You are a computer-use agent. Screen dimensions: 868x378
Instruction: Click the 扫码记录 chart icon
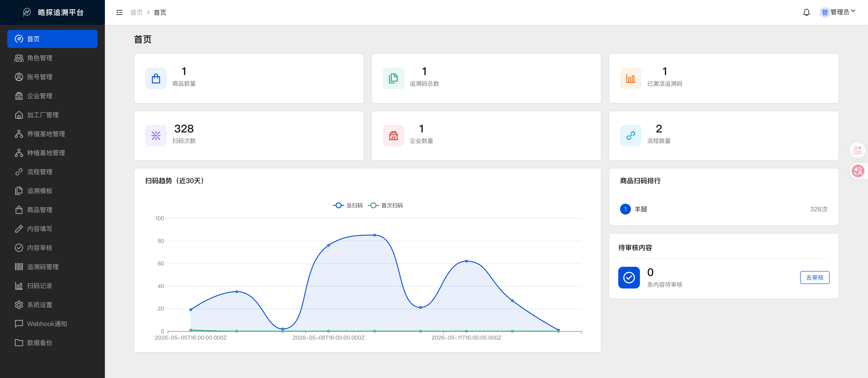(x=19, y=286)
